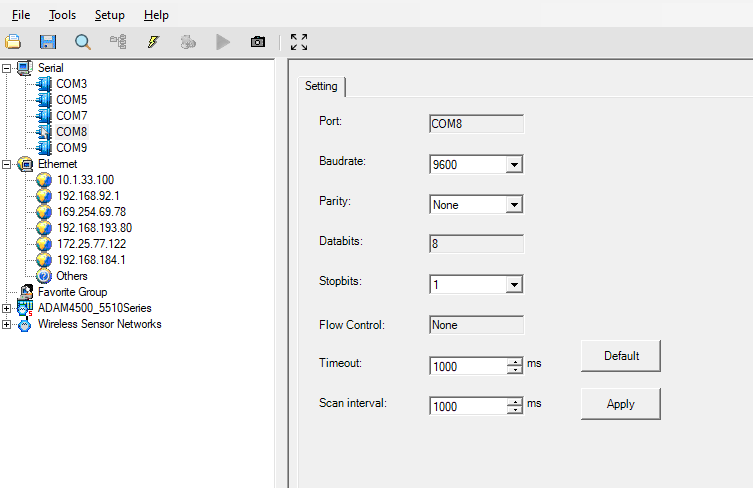Click the full screen arrows icon

[x=299, y=42]
